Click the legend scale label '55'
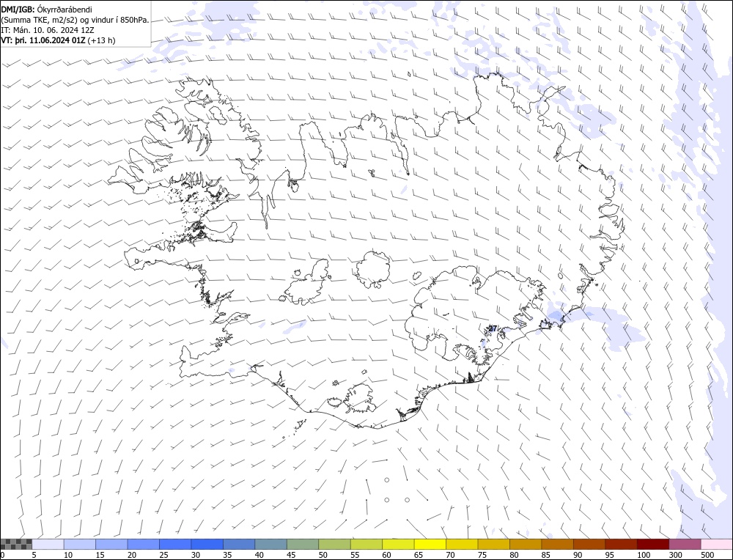The image size is (733, 560). 355,555
